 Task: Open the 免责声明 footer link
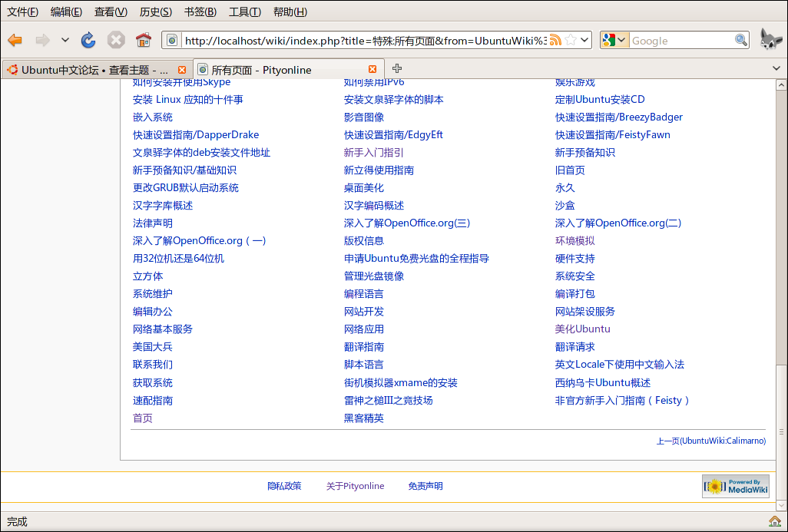tap(425, 486)
